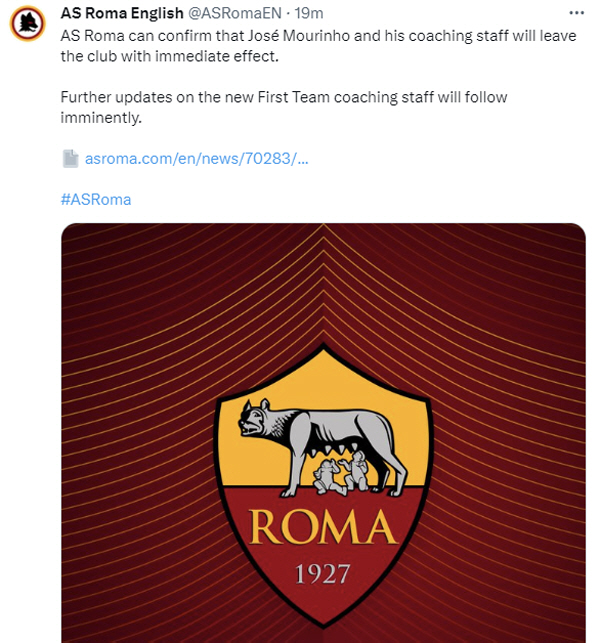600x643 pixels.
Task: Open AS Roma English display name
Action: 122,13
